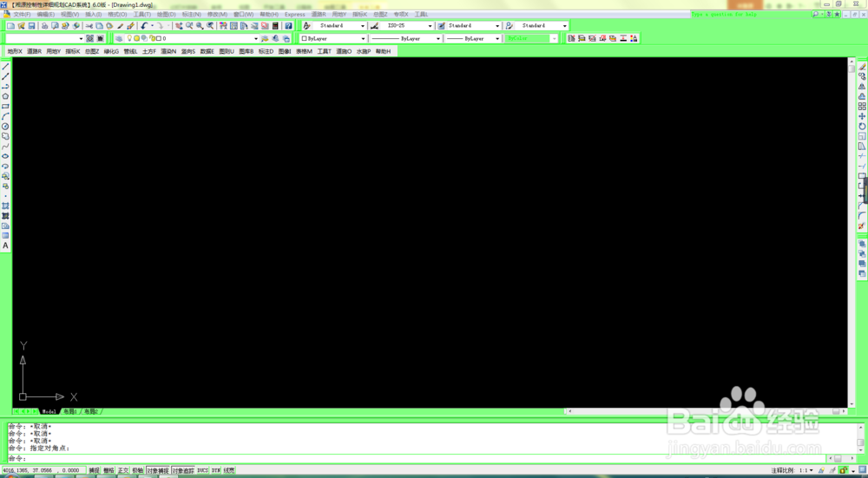Image resolution: width=868 pixels, height=478 pixels.
Task: Toggle DUCS in status bar
Action: tap(202, 470)
